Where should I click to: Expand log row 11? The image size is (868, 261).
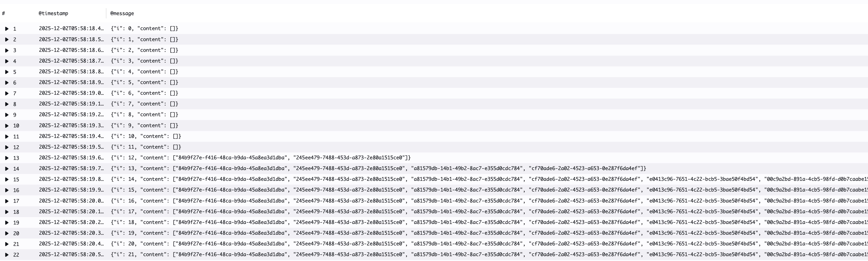tap(7, 136)
